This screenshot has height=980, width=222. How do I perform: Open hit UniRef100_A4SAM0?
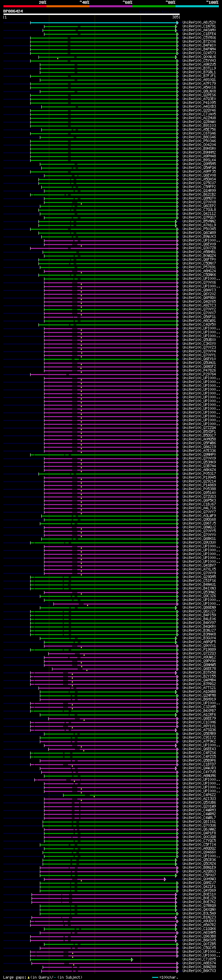[x=199, y=30]
